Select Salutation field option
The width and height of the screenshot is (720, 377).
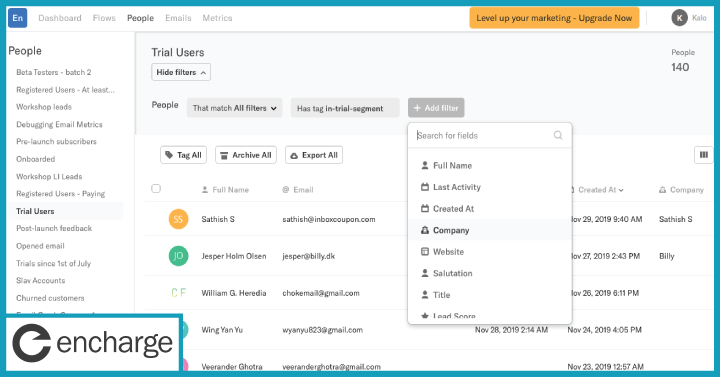point(489,273)
